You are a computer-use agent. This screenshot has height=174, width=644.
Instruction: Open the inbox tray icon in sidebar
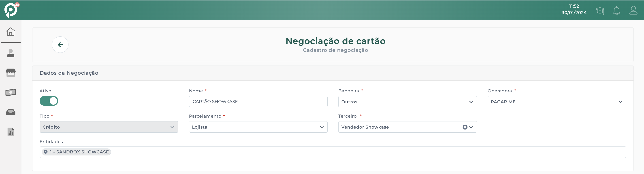click(x=11, y=112)
